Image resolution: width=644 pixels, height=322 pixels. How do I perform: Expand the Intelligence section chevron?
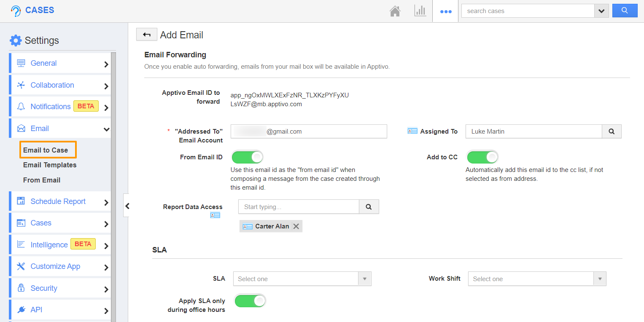click(x=106, y=246)
